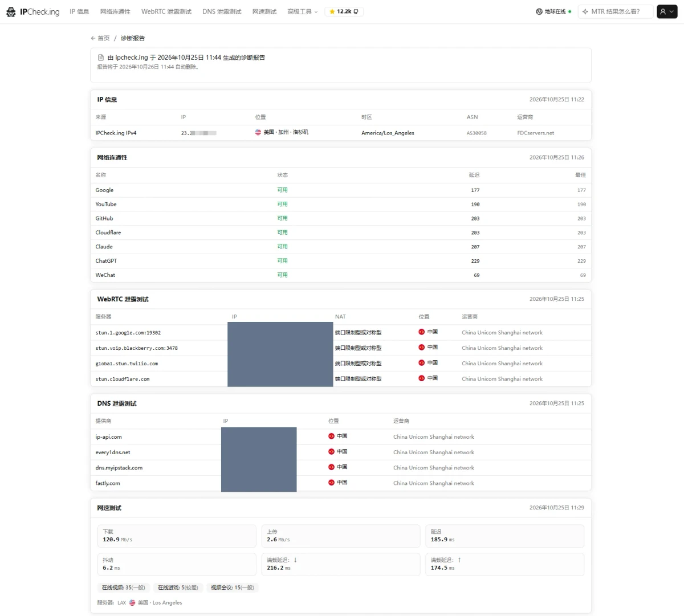Click stun.voip.blackberry.com:3478 server entry

[x=137, y=348]
